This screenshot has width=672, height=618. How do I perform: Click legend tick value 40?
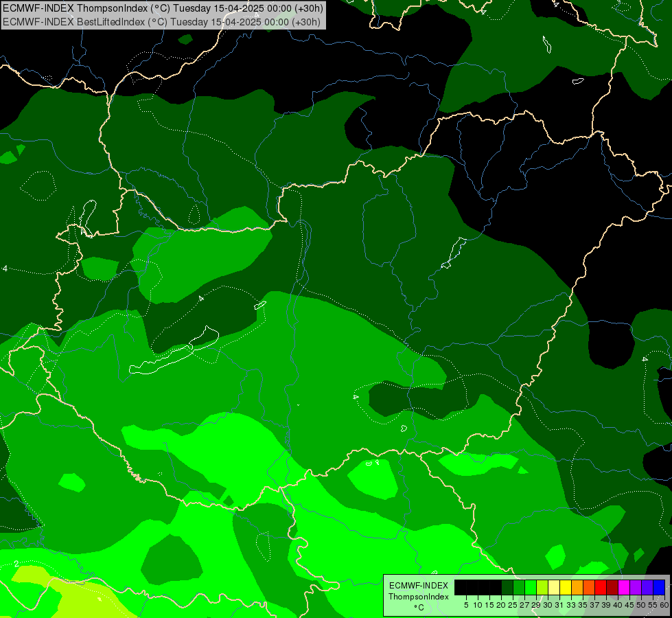coord(618,605)
